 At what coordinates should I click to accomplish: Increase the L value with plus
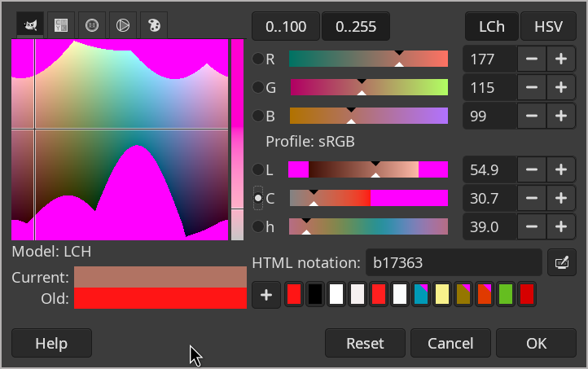coord(560,169)
